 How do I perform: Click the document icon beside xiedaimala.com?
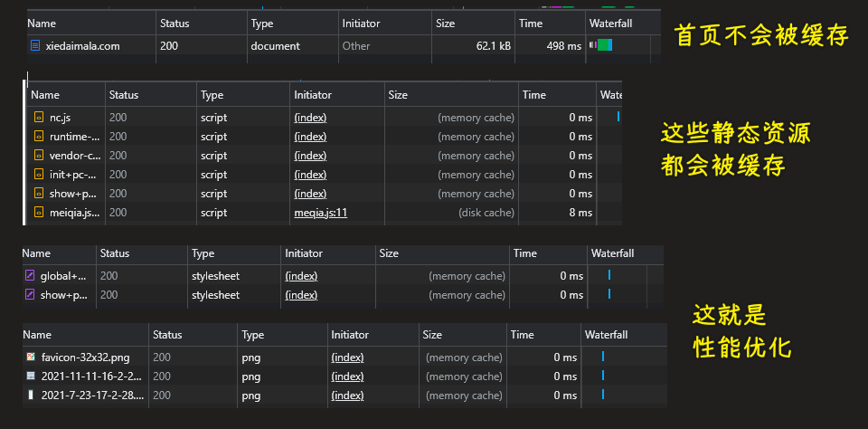[x=35, y=46]
